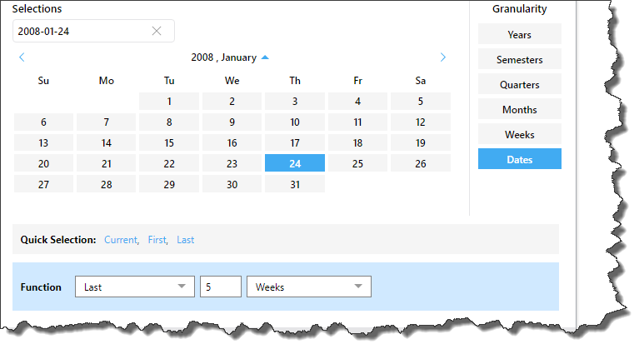Click the selections date input field
The image size is (644, 354).
click(x=79, y=31)
